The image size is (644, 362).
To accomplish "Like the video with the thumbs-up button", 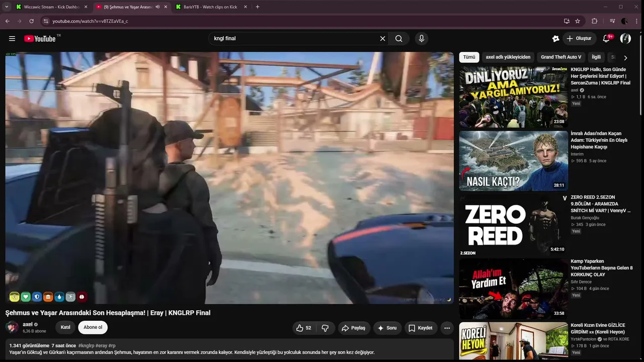I will pos(303,328).
